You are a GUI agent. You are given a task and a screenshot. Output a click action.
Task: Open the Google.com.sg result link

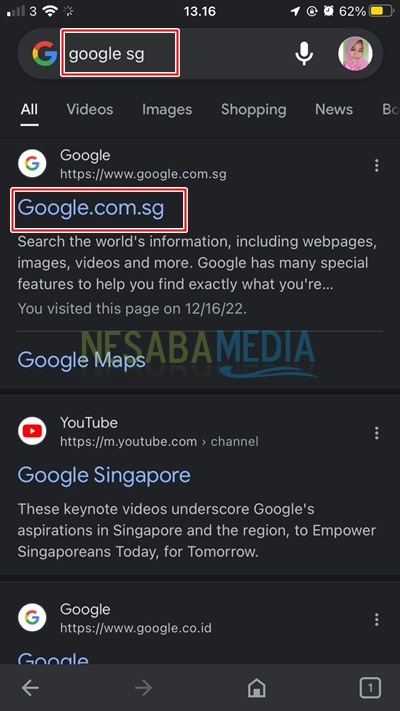click(x=91, y=208)
